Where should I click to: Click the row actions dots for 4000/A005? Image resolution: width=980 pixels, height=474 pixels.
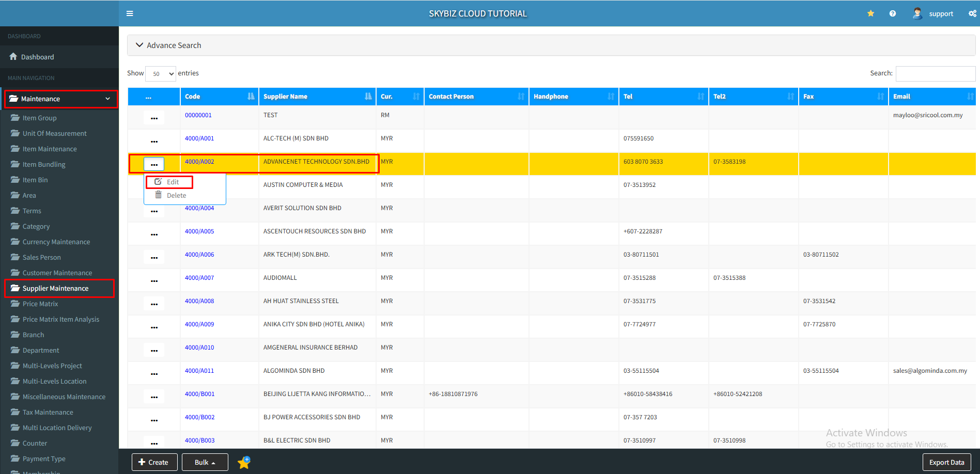tap(154, 234)
